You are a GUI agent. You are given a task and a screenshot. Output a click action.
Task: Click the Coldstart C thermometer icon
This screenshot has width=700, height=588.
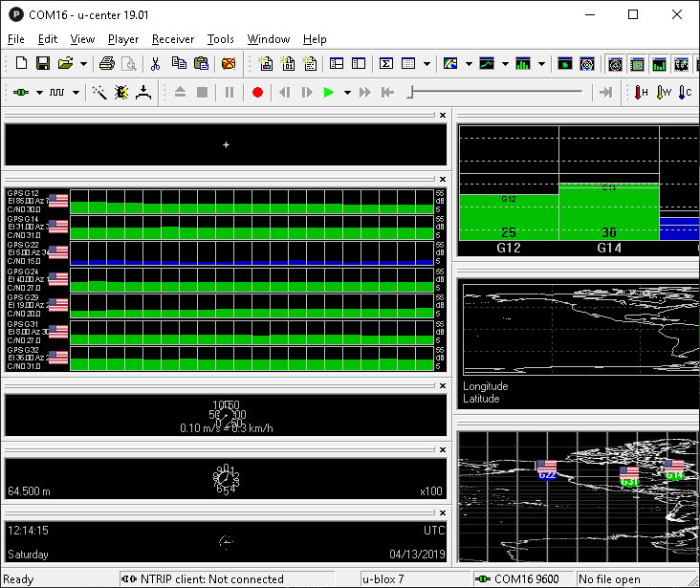(x=687, y=93)
